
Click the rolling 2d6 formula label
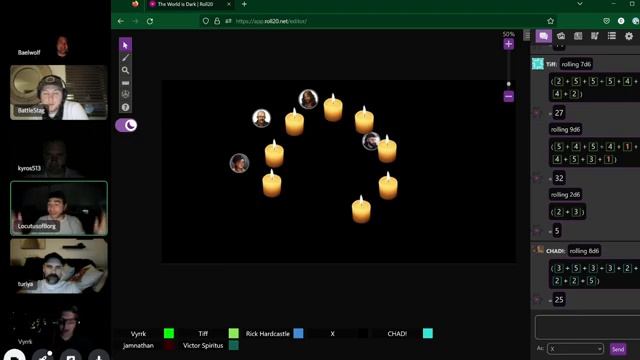(x=565, y=195)
